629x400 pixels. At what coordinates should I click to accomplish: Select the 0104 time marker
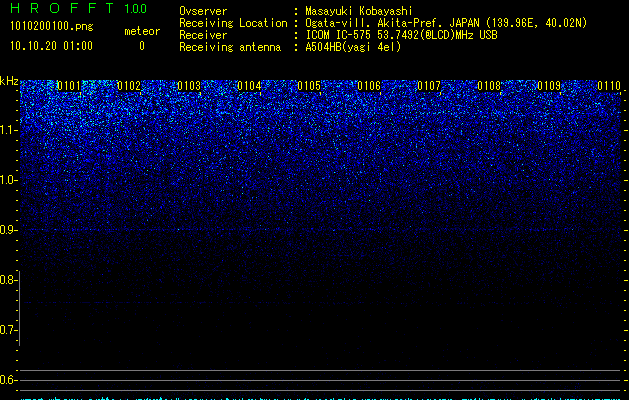[249, 86]
